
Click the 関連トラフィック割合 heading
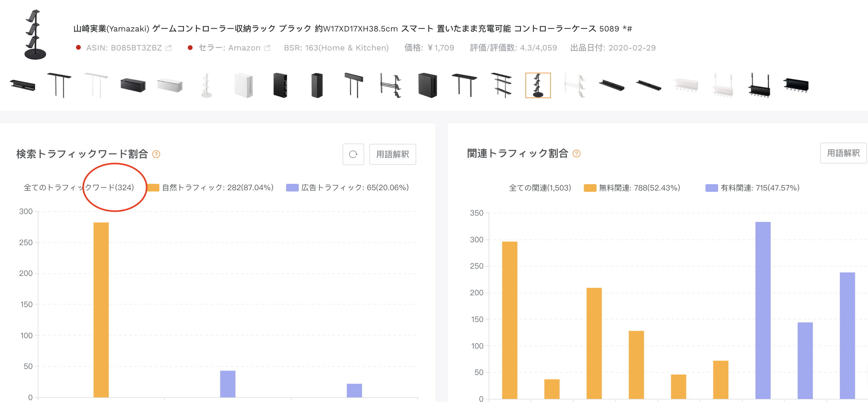click(517, 154)
